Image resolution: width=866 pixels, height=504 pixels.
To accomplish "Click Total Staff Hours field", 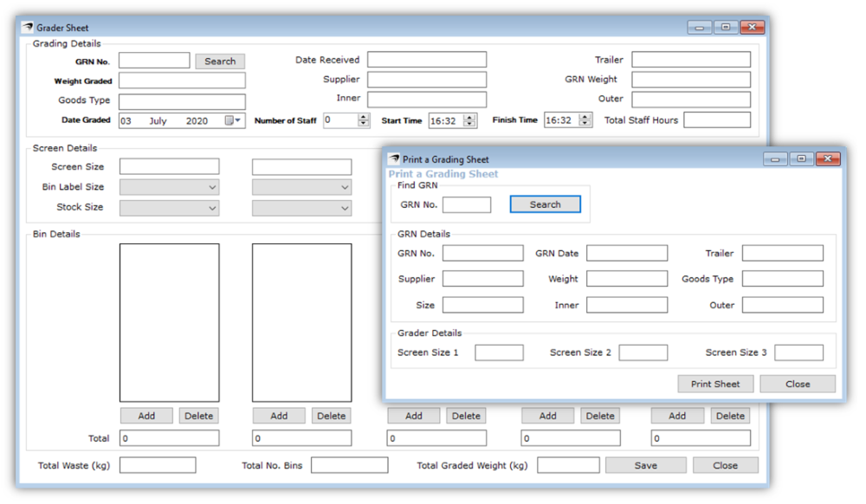I will click(x=717, y=120).
